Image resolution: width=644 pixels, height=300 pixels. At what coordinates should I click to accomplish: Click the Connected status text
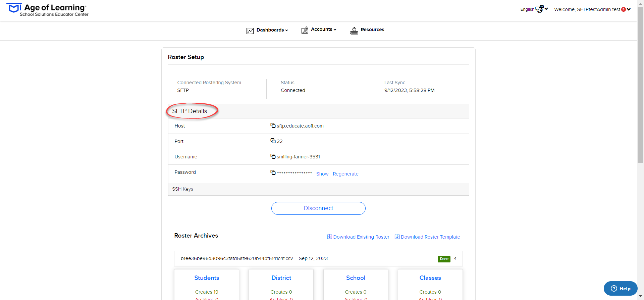point(293,90)
